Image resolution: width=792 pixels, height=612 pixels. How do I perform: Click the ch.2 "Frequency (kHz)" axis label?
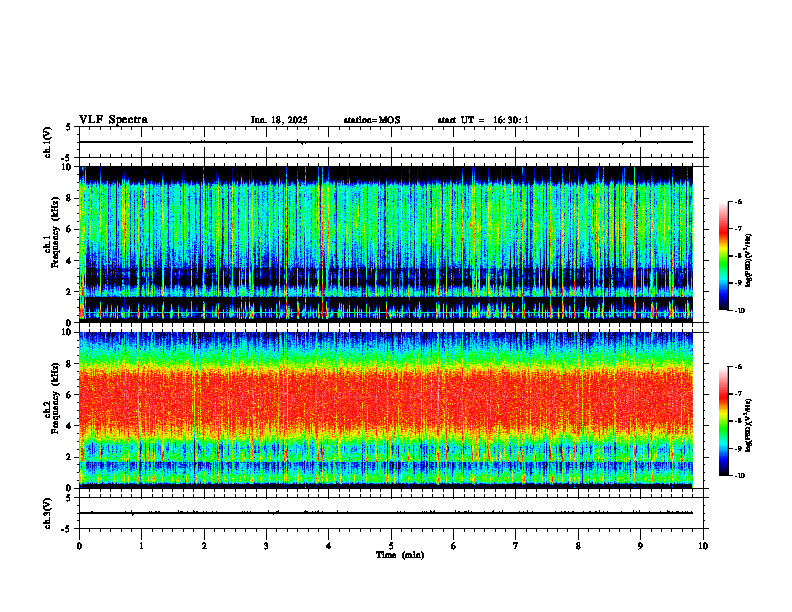coord(55,398)
